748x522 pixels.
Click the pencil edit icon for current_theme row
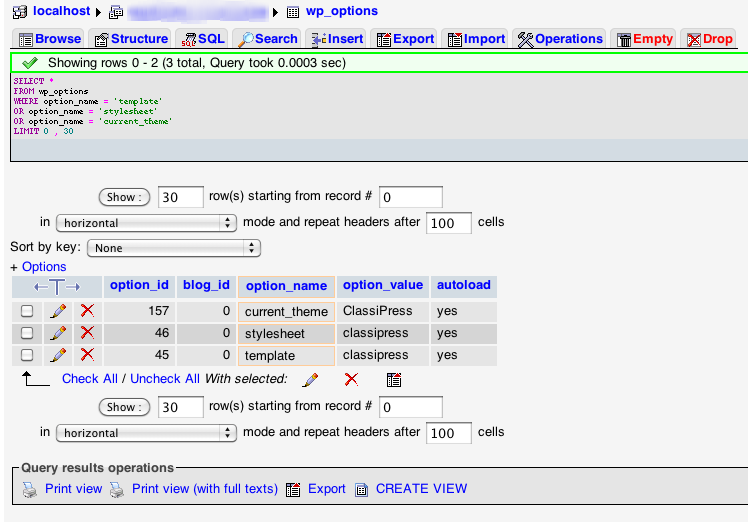(58, 311)
